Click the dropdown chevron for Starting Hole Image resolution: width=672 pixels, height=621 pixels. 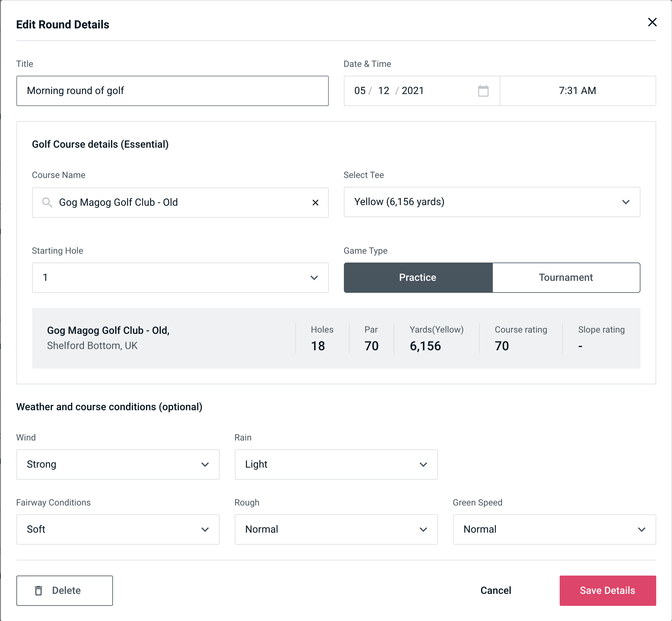point(315,277)
